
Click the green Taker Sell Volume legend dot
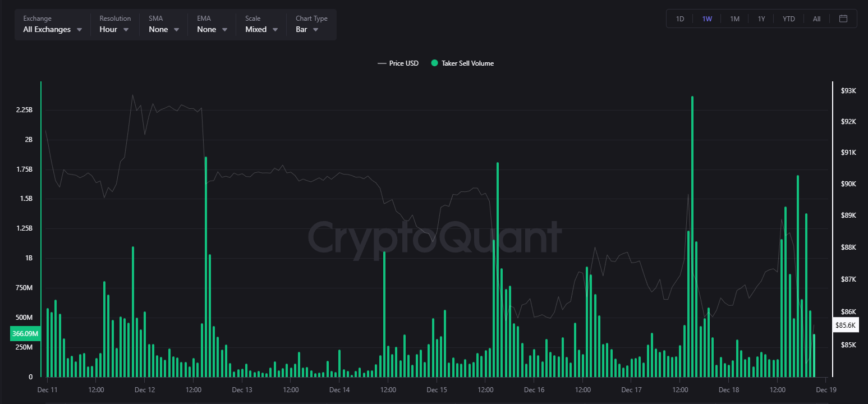434,63
